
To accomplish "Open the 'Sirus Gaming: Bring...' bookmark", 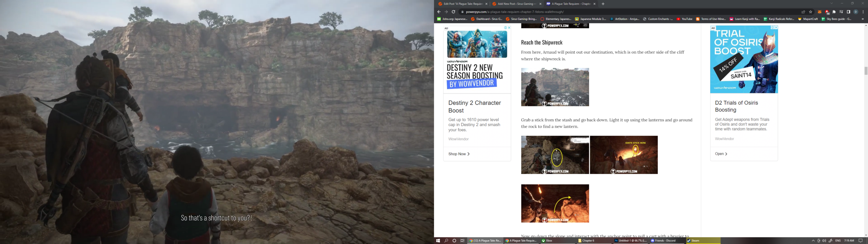I will coord(521,19).
